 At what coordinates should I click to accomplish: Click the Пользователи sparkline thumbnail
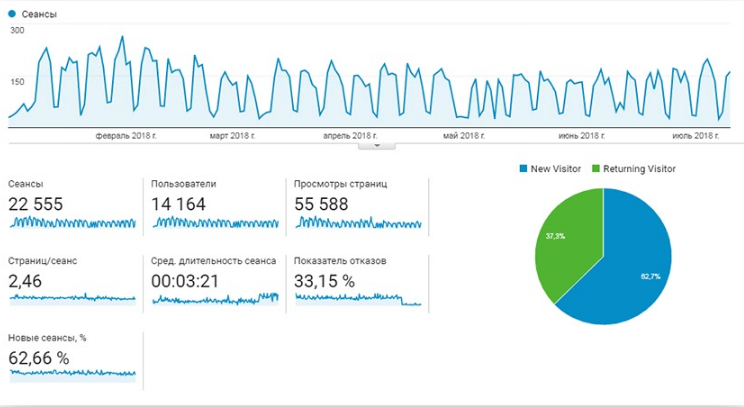[215, 222]
